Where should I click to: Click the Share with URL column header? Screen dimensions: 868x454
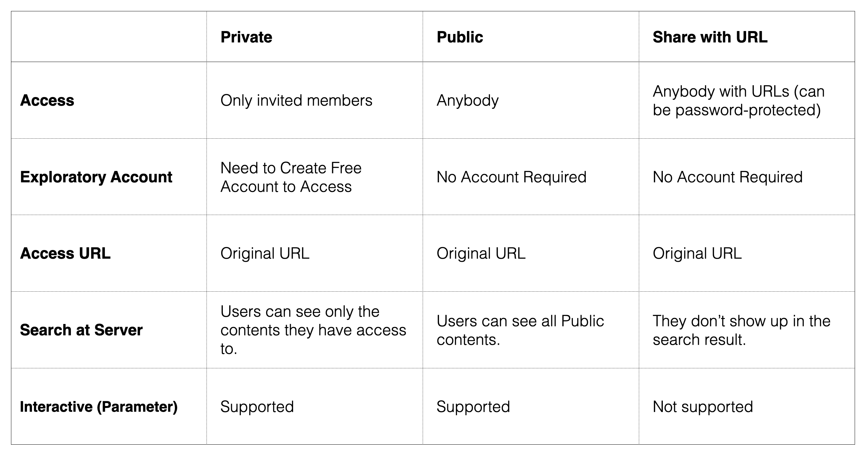[x=710, y=37]
